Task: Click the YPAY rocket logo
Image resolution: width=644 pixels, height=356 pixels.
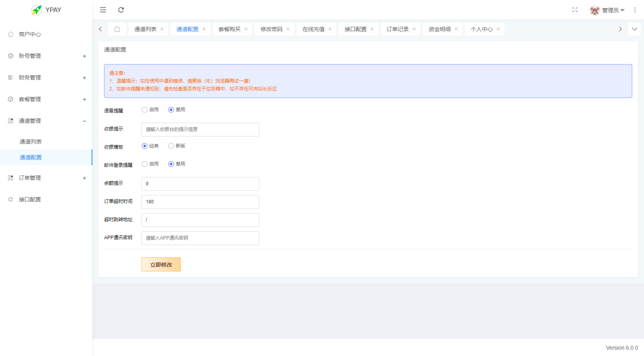Action: [x=37, y=10]
